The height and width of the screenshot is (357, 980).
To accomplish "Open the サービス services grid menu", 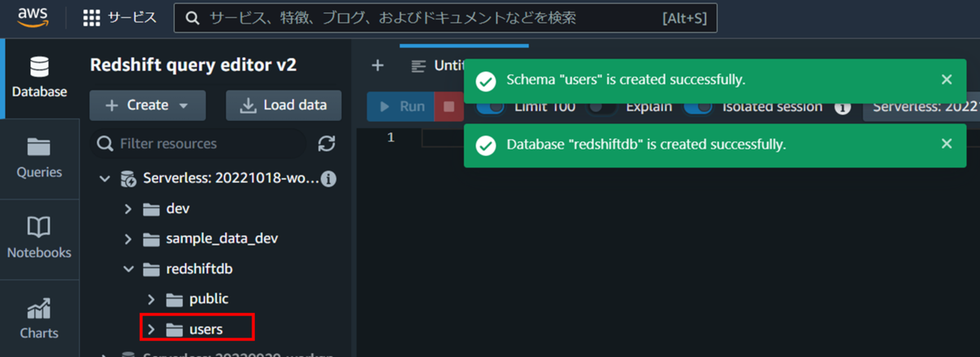I will coord(120,18).
